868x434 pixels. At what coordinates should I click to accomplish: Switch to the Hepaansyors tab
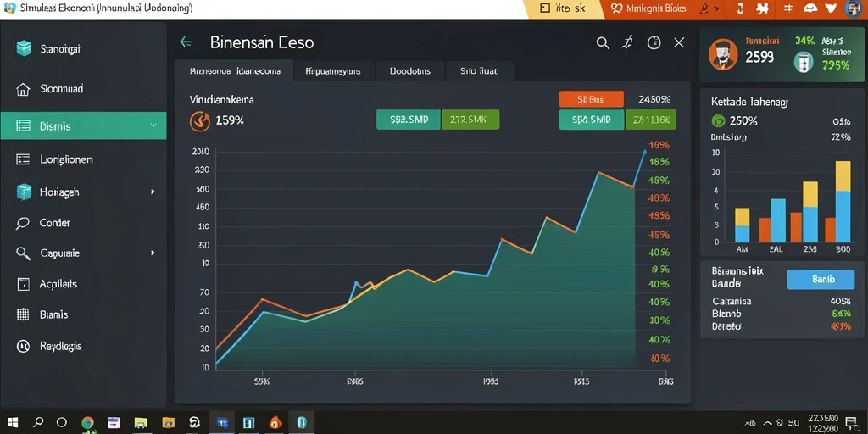(333, 71)
